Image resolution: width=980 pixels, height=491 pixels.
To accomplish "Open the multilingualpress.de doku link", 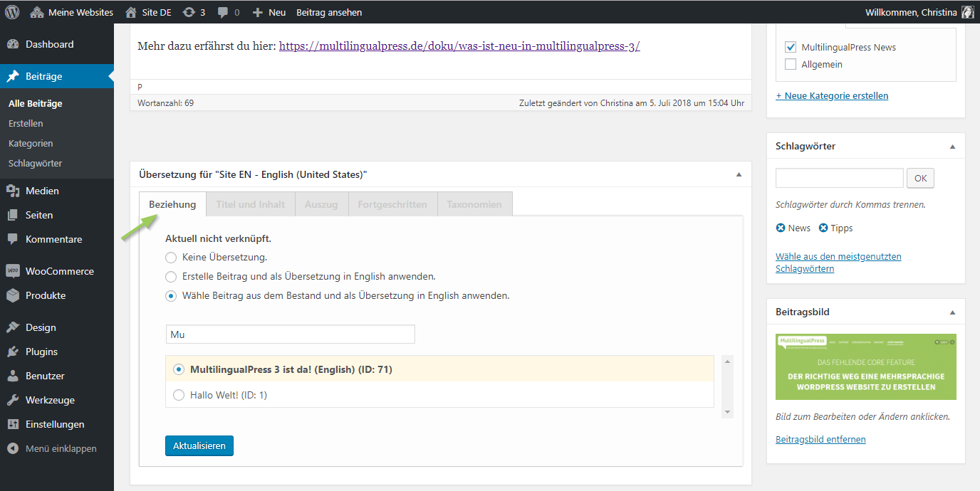I will [x=459, y=46].
